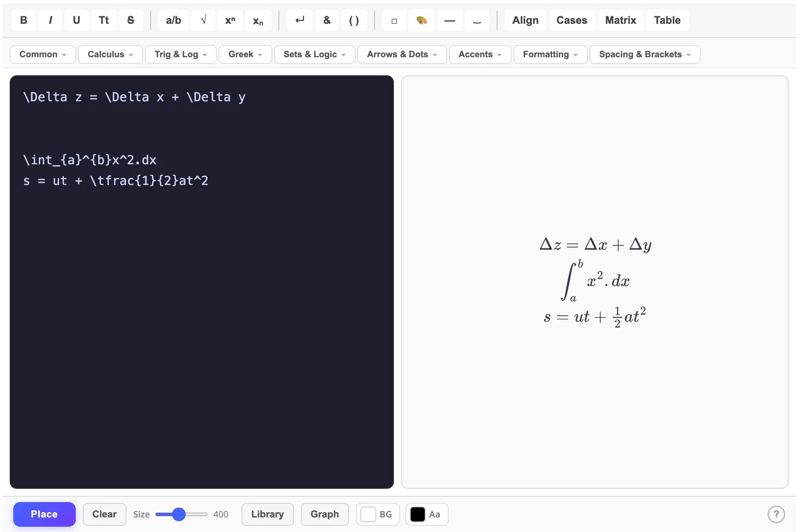
Task: Apply strikethrough with S button
Action: 131,20
